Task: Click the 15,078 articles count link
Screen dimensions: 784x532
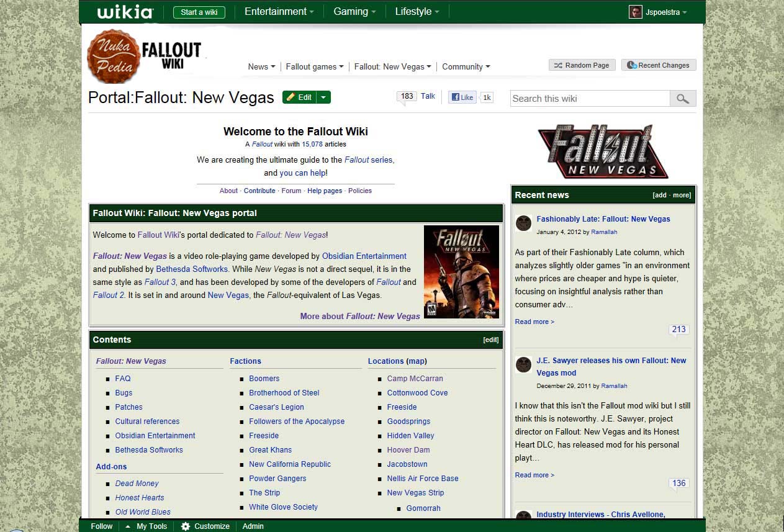Action: click(x=312, y=144)
